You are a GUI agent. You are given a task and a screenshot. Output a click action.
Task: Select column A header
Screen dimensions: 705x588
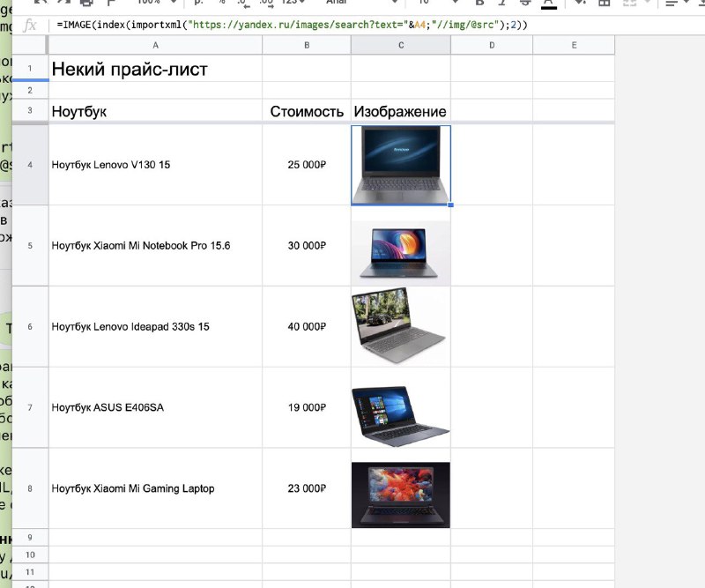pyautogui.click(x=155, y=45)
